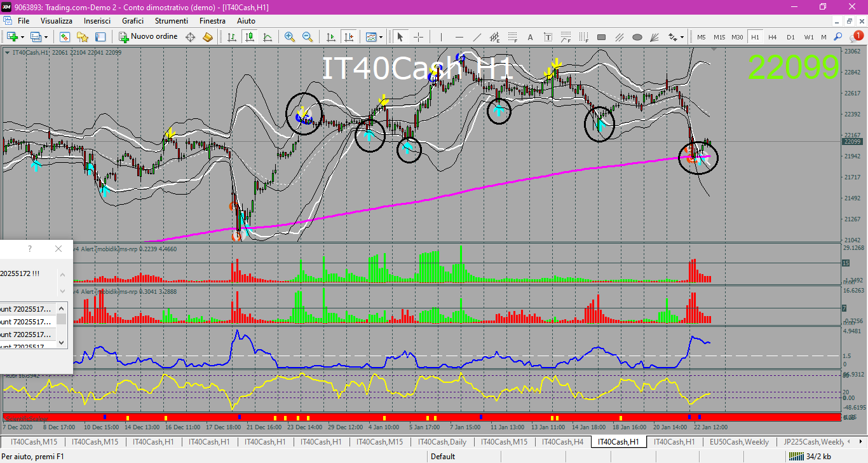Image resolution: width=868 pixels, height=463 pixels.
Task: Click the 34/2 kb connection status
Action: coord(808,456)
